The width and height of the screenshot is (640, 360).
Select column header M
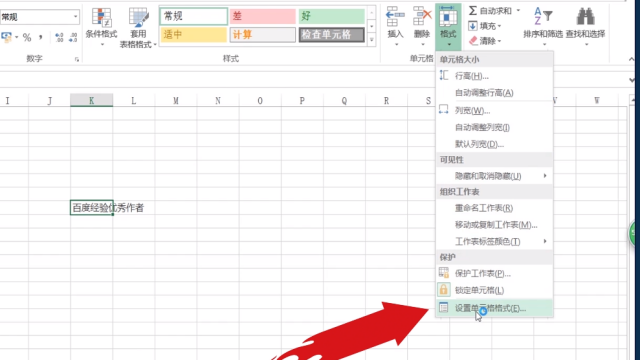click(x=176, y=100)
